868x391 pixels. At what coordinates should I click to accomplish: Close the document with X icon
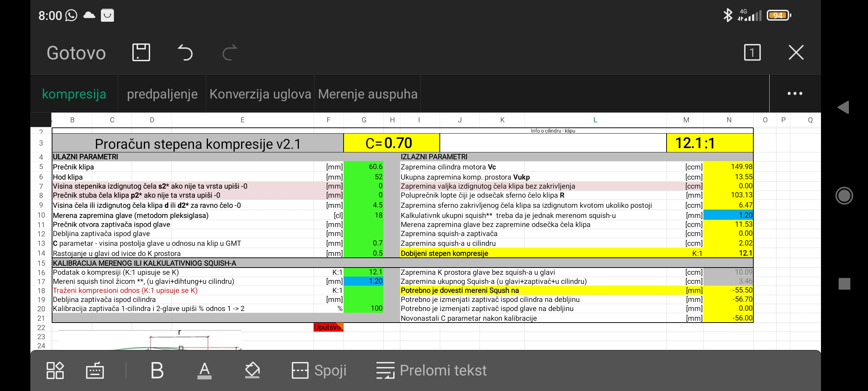tap(796, 52)
